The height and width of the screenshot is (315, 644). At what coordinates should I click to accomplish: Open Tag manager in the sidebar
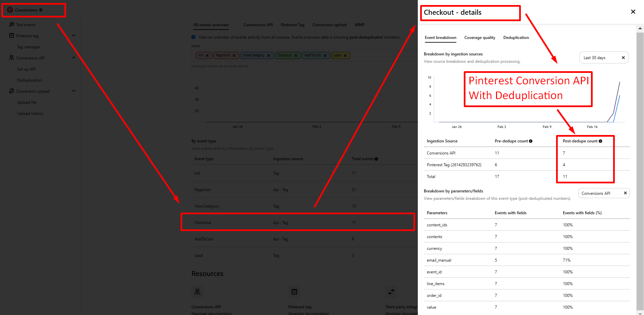[29, 47]
